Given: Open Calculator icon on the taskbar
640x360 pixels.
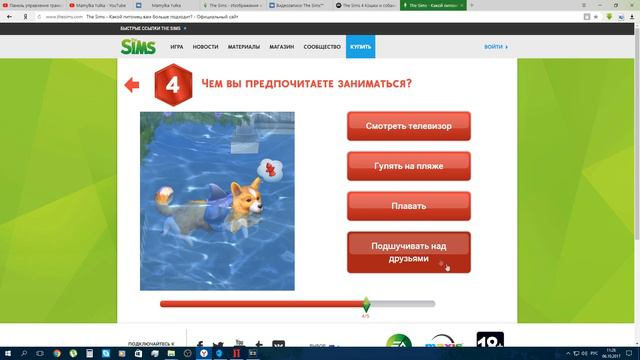Looking at the screenshot, I should 89,353.
